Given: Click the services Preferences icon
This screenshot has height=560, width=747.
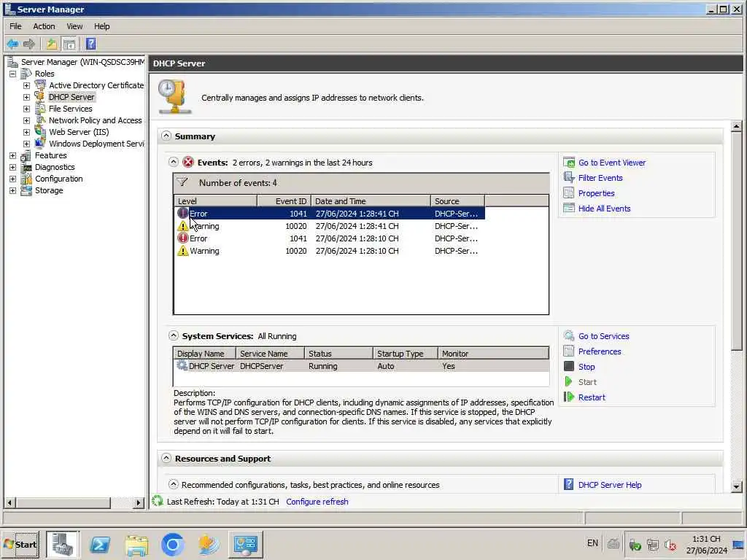Looking at the screenshot, I should [569, 351].
